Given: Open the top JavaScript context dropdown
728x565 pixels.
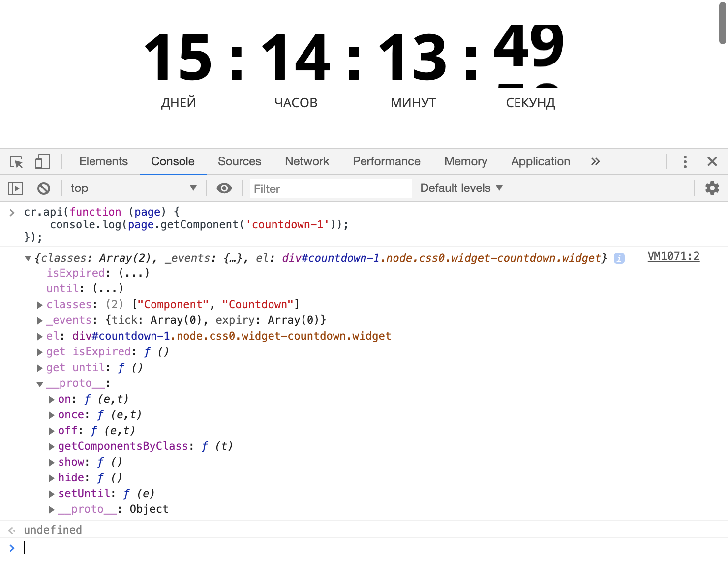Looking at the screenshot, I should [x=133, y=188].
